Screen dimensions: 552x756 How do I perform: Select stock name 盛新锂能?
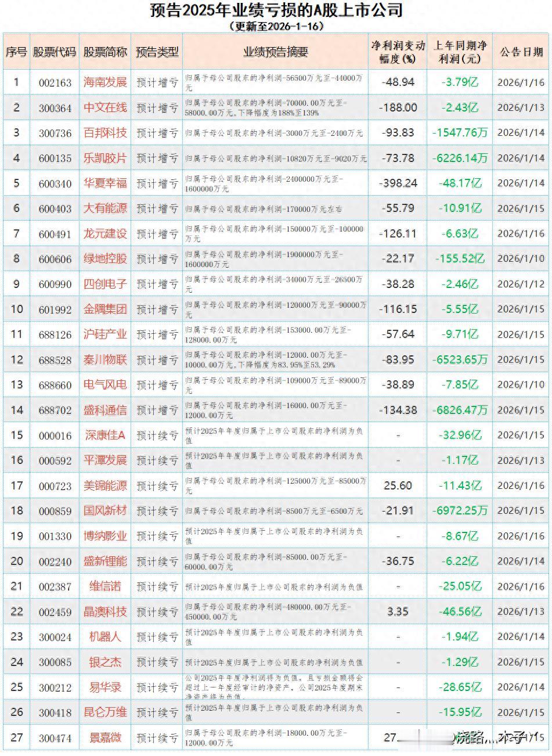[x=105, y=561]
